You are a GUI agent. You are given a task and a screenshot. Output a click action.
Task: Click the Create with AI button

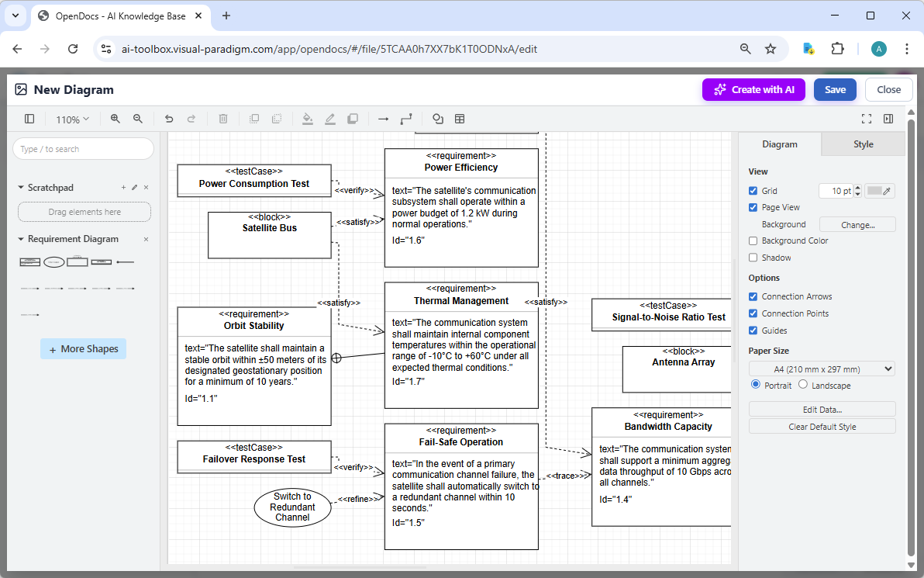click(753, 89)
